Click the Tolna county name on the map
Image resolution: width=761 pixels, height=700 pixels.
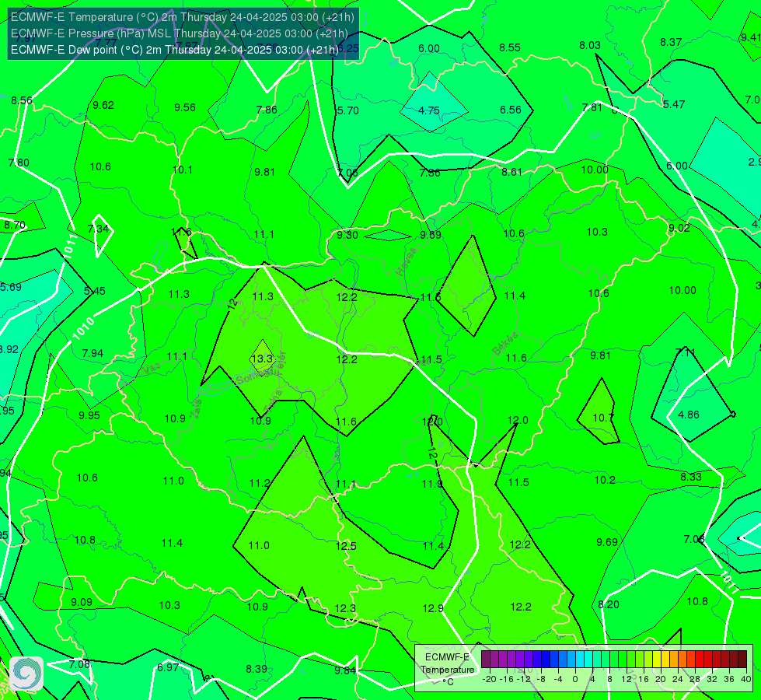pyautogui.click(x=273, y=400)
